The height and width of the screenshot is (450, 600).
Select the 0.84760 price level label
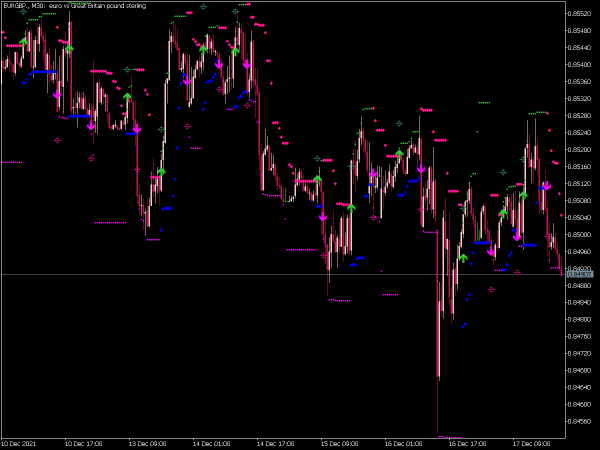(579, 336)
